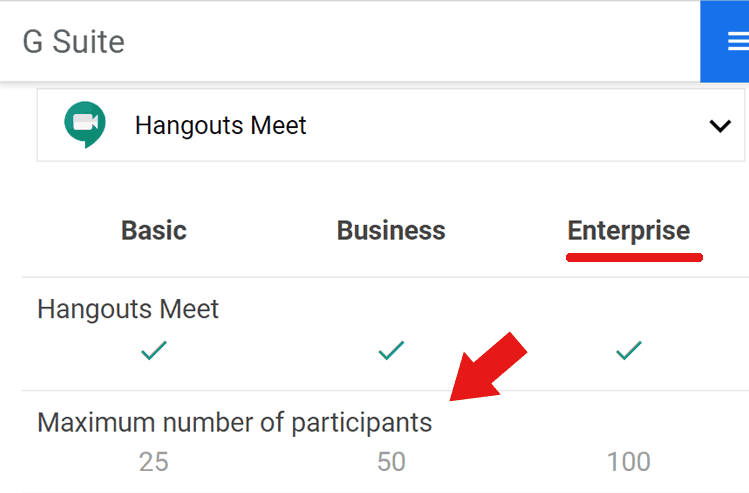The width and height of the screenshot is (749, 493).
Task: Click the red underline beneath Enterprise
Action: [x=634, y=257]
